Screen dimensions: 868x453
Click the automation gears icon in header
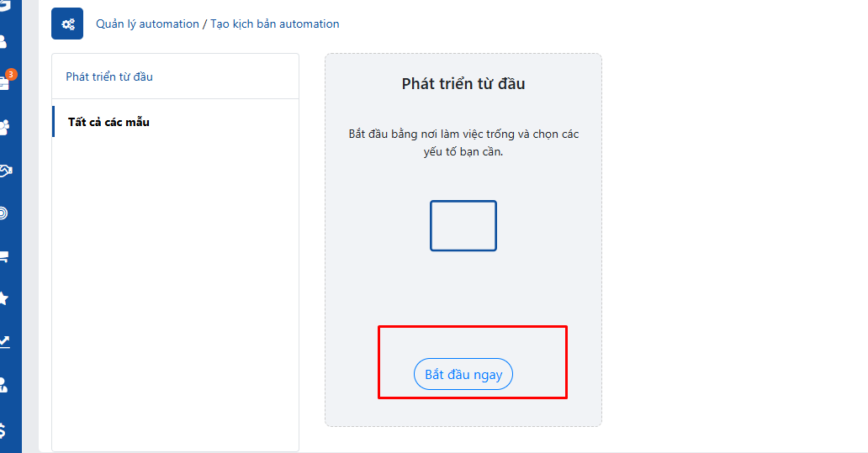point(67,24)
